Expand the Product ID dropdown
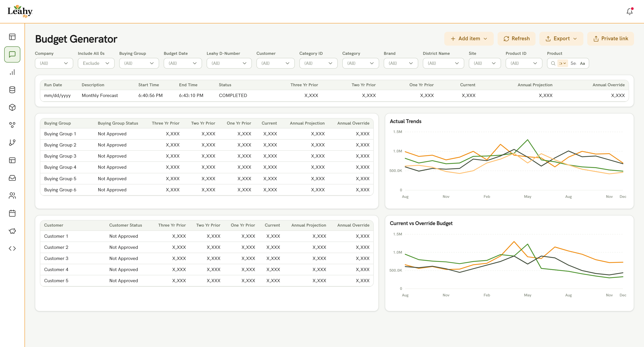Viewport: 644px width, 347px height. point(524,63)
